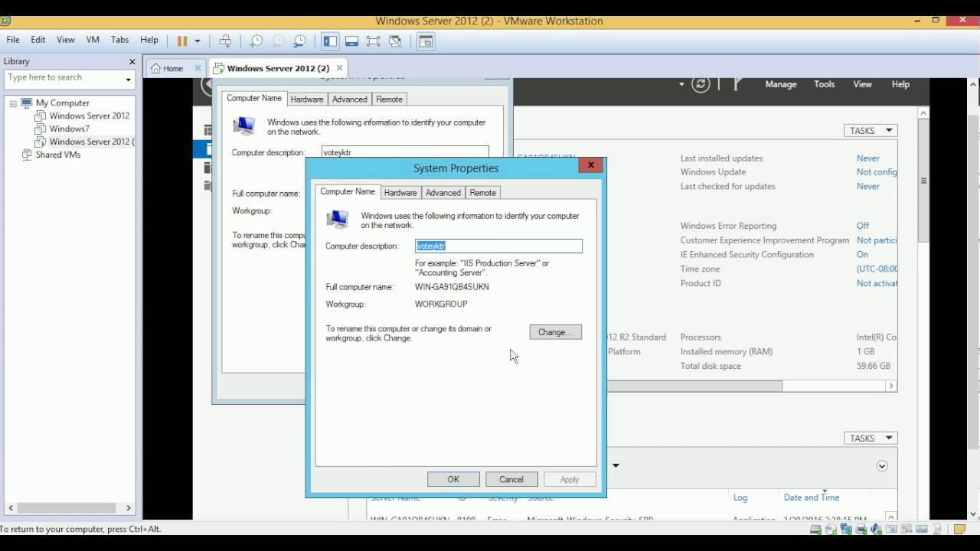Viewport: 980px width, 551px height.
Task: Switch to the Remote tab in front dialog
Action: pyautogui.click(x=482, y=193)
